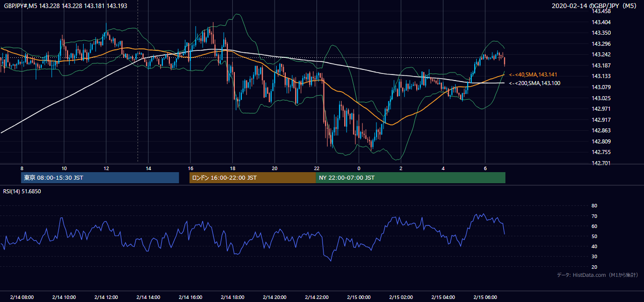644x302 pixels.
Task: Click price level 143.242 on axis
Action: pos(601,54)
